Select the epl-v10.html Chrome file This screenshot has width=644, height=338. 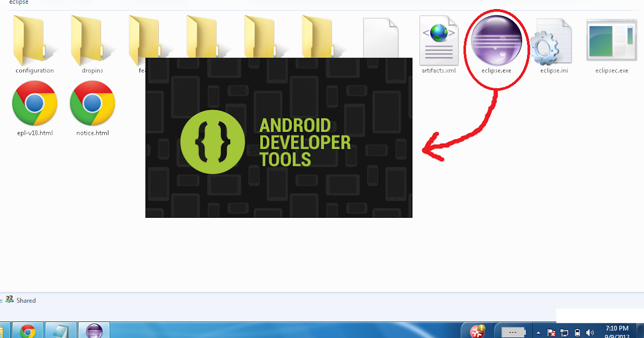[x=35, y=108]
